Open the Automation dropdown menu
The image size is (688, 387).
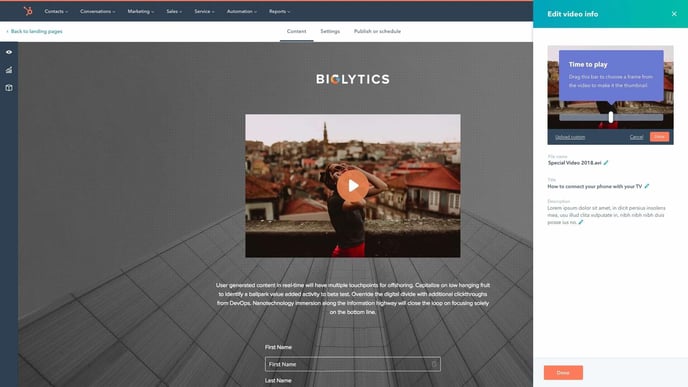point(241,11)
